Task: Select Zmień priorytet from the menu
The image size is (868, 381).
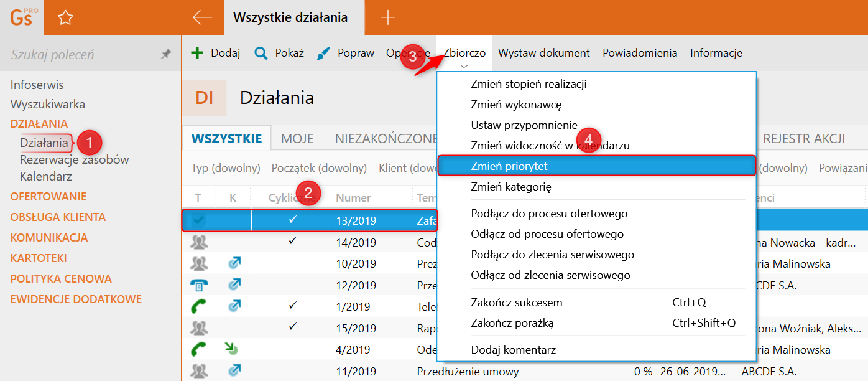Action: tap(509, 166)
